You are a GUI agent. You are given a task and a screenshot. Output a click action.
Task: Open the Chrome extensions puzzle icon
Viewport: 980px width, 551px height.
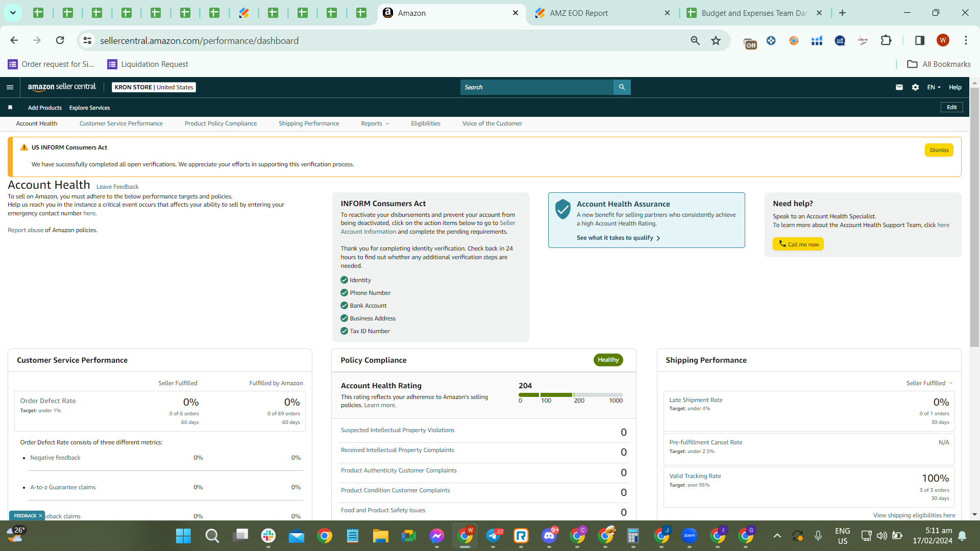click(886, 40)
